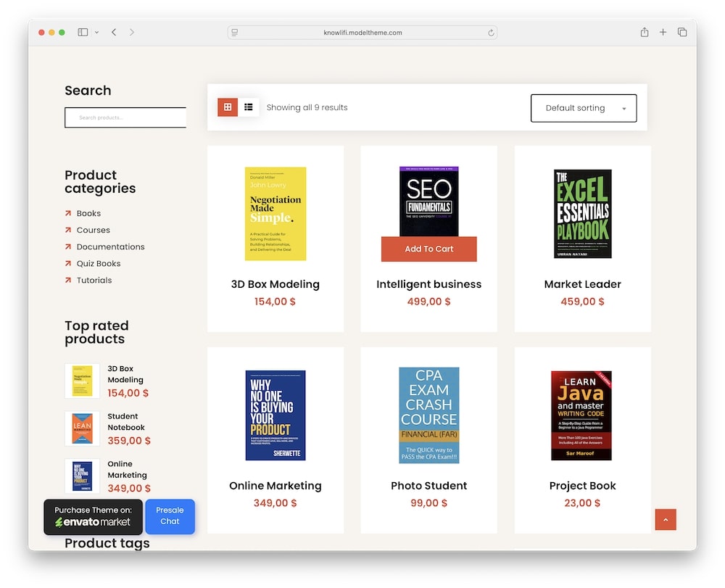725x588 pixels.
Task: Open CPA Exam Crash Course cover
Action: 428,415
